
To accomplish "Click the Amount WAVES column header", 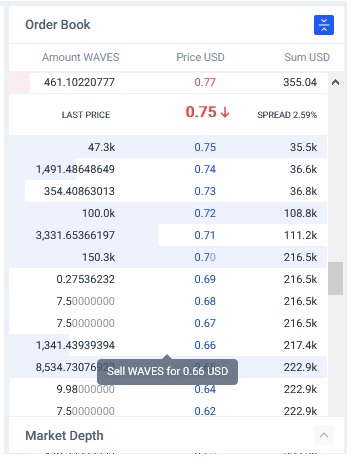I will coord(81,57).
